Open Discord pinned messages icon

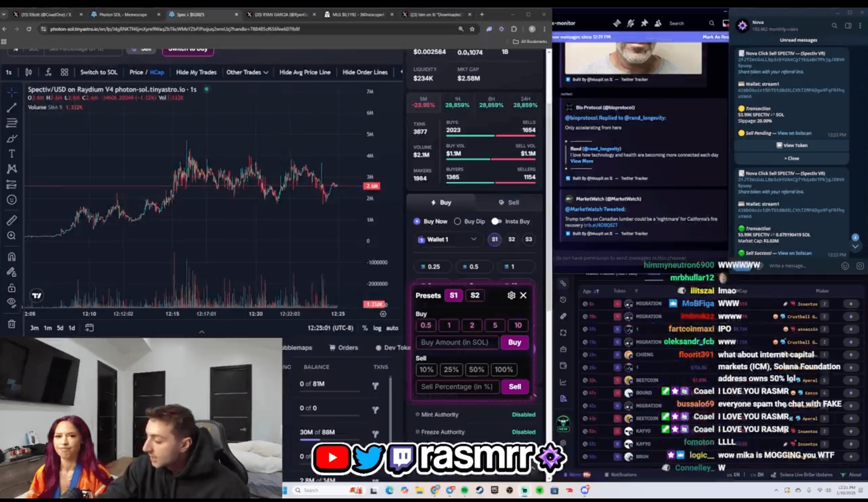coord(644,23)
